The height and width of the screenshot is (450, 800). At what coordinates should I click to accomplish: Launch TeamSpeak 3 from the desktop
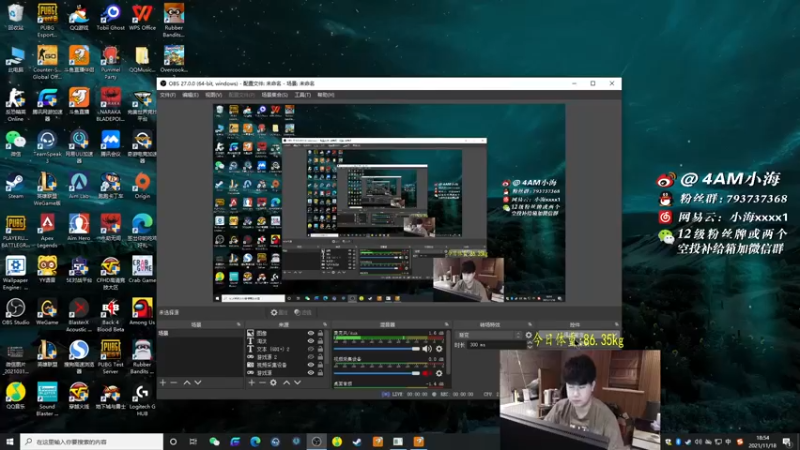click(47, 147)
